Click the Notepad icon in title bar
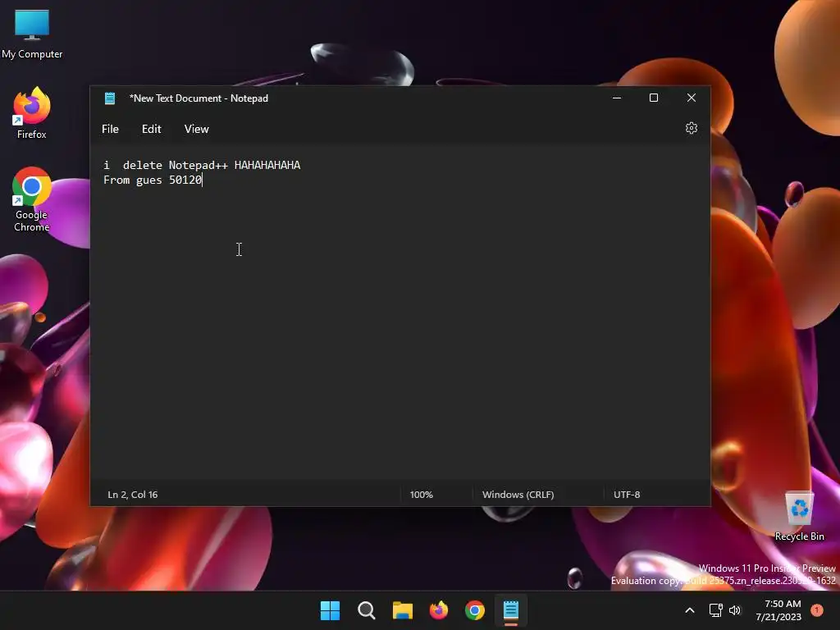The height and width of the screenshot is (630, 840). coord(110,98)
